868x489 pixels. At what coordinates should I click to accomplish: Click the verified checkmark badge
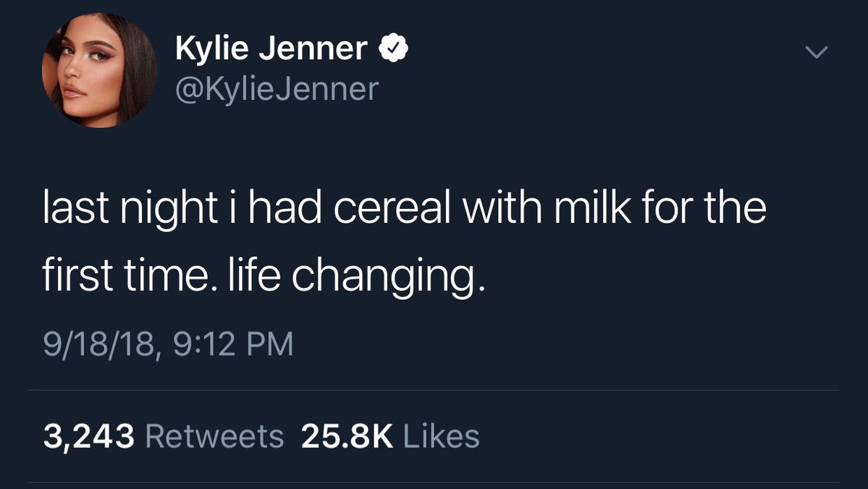pos(393,48)
